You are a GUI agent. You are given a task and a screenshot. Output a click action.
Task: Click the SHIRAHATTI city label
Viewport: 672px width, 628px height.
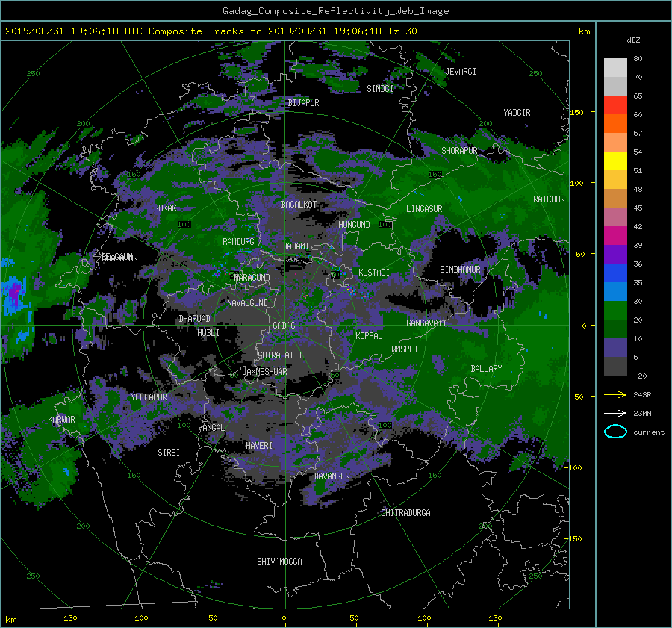pyautogui.click(x=280, y=355)
